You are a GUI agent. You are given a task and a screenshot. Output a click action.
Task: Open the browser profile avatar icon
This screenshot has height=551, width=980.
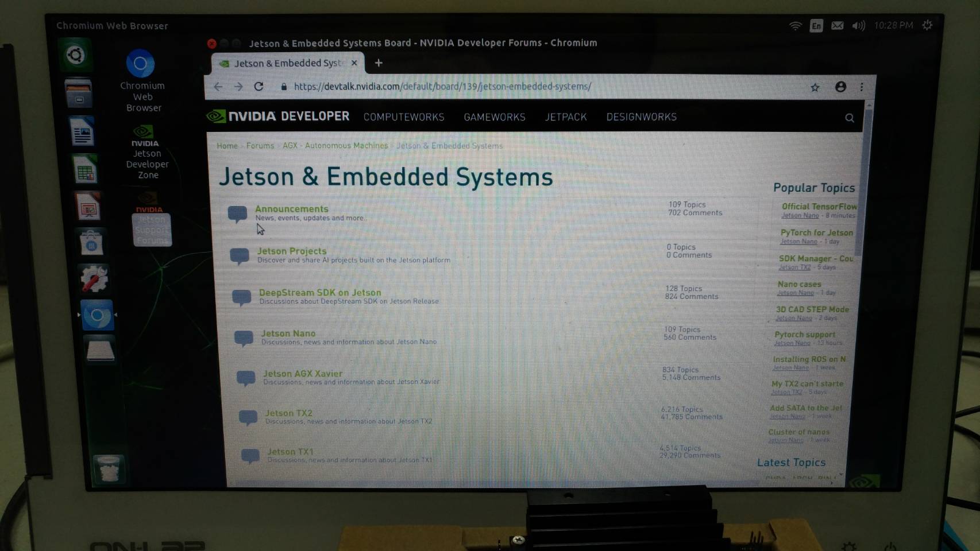[x=840, y=87]
